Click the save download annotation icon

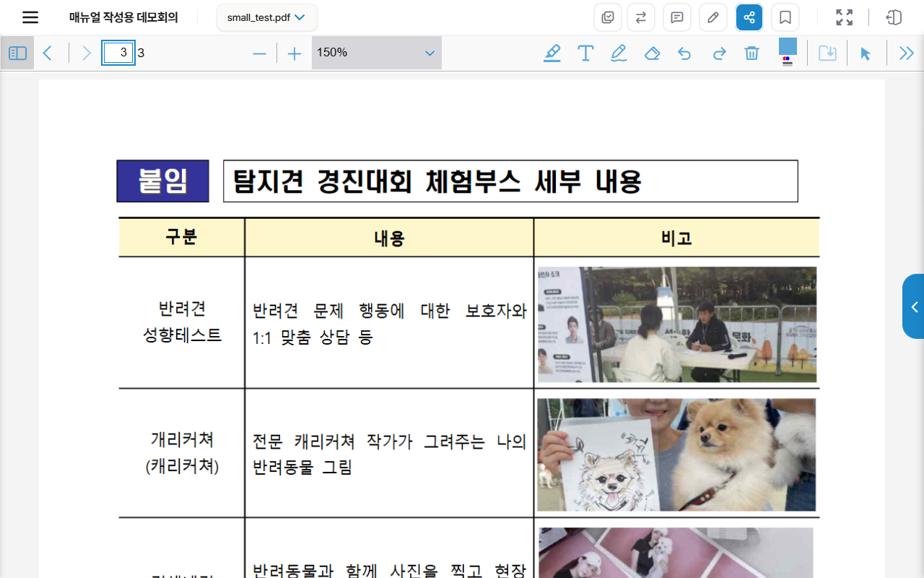(x=827, y=53)
